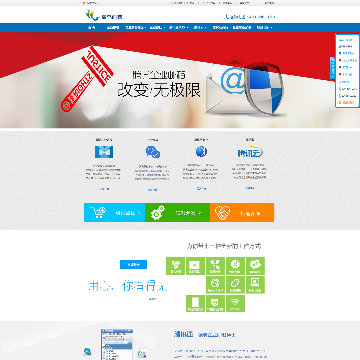Viewport: 360px width, 360px height.
Task: Select the cyan shopping cart button
Action: 114,212
